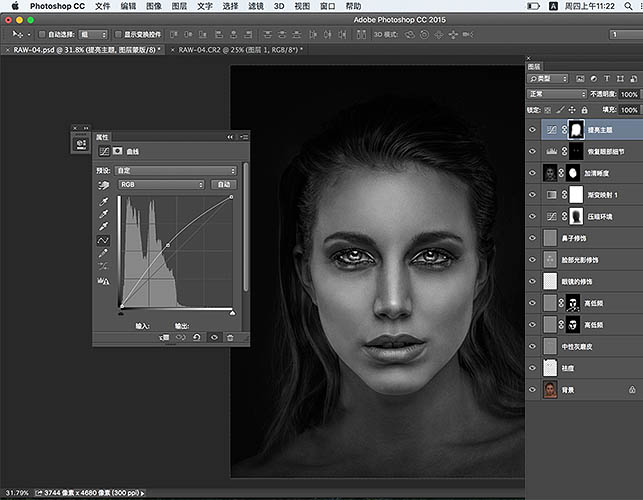
Task: Click the white point eyedropper
Action: [102, 227]
